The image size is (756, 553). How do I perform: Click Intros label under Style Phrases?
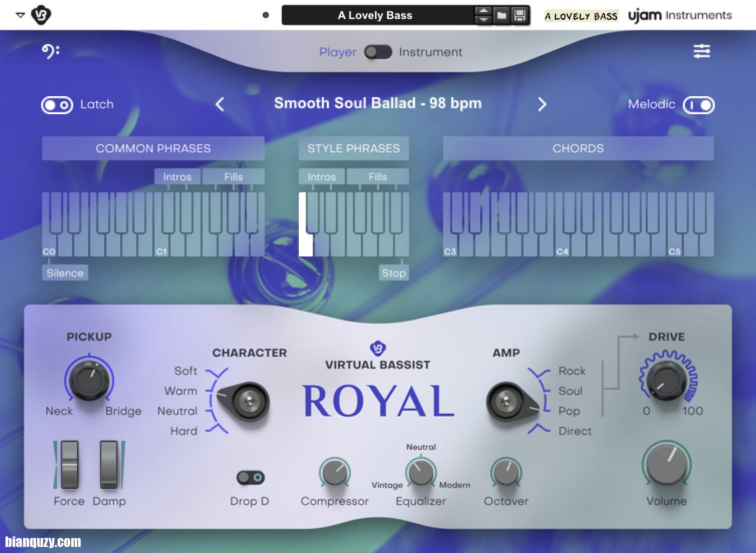tap(322, 177)
